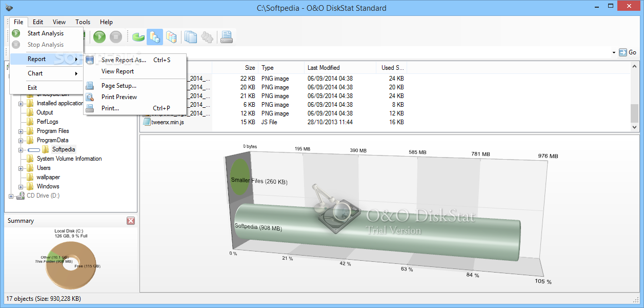Open the Help menu
The height and width of the screenshot is (308, 644).
tap(106, 22)
